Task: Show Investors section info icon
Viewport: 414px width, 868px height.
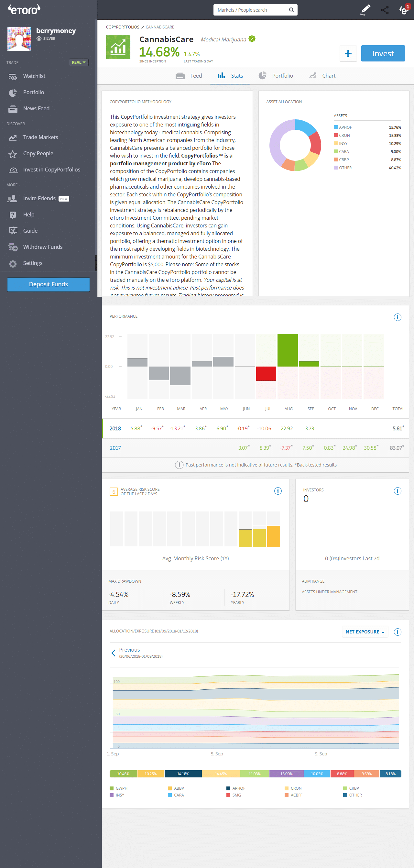Action: click(398, 490)
